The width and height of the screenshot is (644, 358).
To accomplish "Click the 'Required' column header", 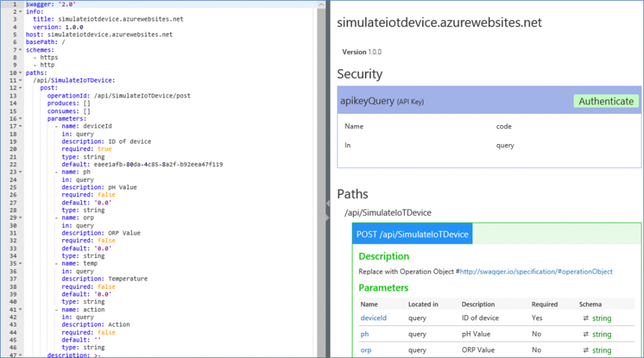I will pyautogui.click(x=545, y=304).
